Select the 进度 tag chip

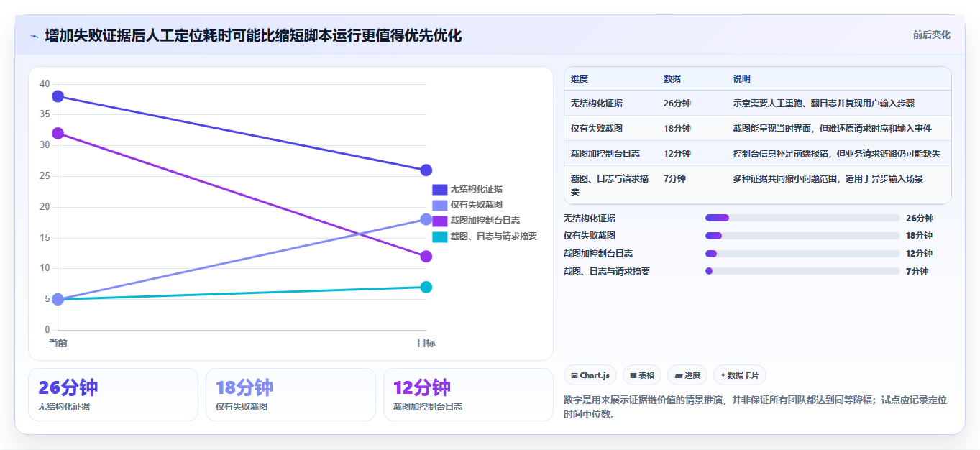687,375
